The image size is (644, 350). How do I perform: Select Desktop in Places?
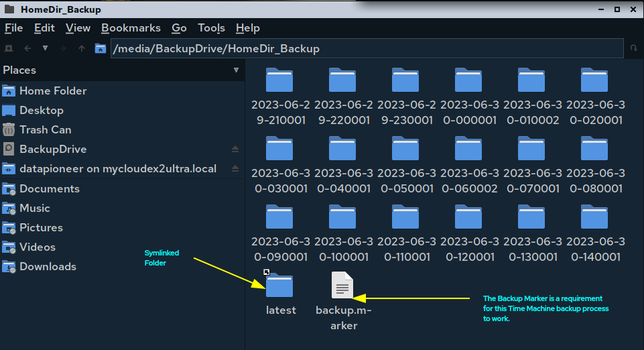pos(123,111)
